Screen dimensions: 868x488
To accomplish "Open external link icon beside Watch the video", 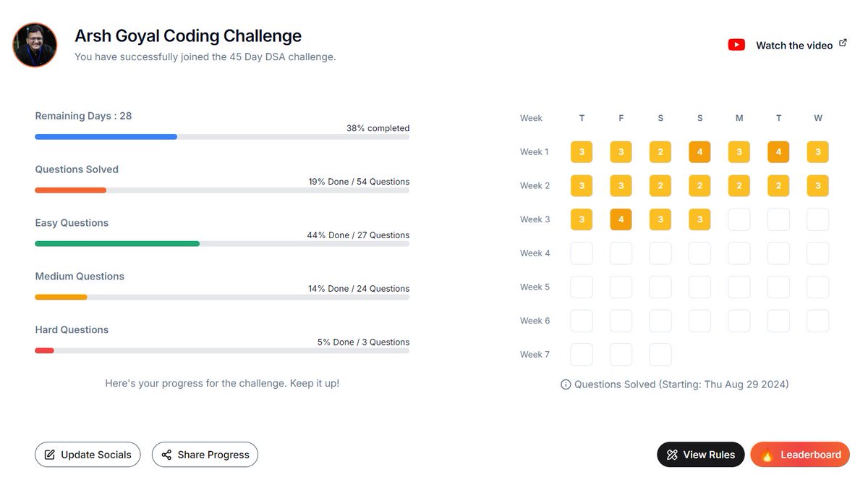I will (x=843, y=43).
